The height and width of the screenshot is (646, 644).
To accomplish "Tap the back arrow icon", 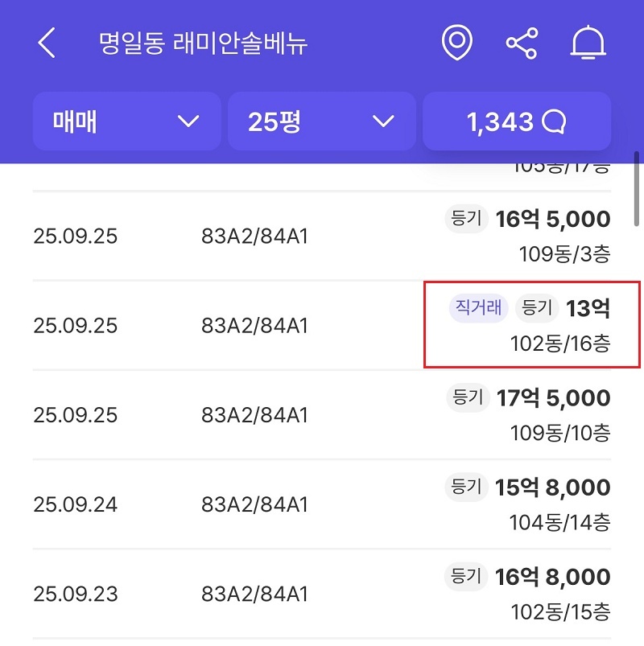I will coord(47,43).
